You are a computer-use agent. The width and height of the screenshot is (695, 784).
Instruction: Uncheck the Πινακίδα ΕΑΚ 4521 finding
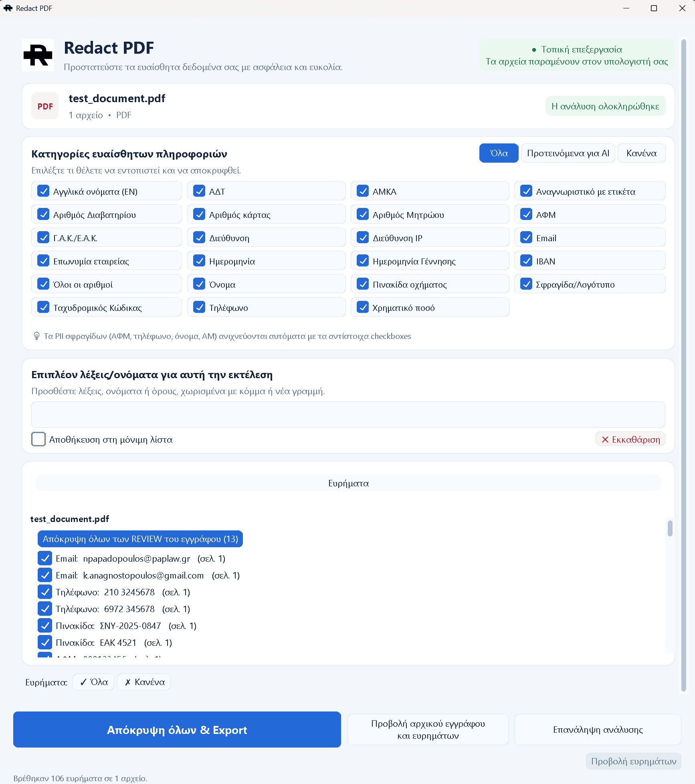click(x=45, y=642)
